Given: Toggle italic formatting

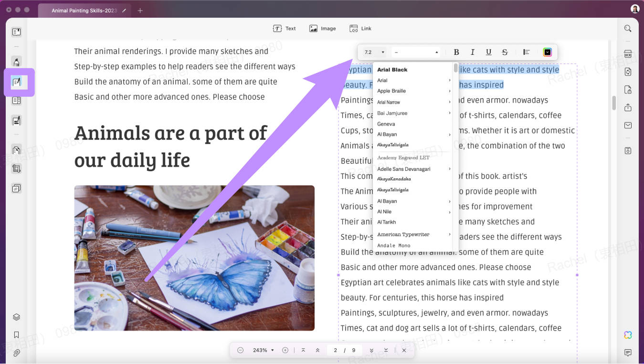Looking at the screenshot, I should click(x=472, y=52).
